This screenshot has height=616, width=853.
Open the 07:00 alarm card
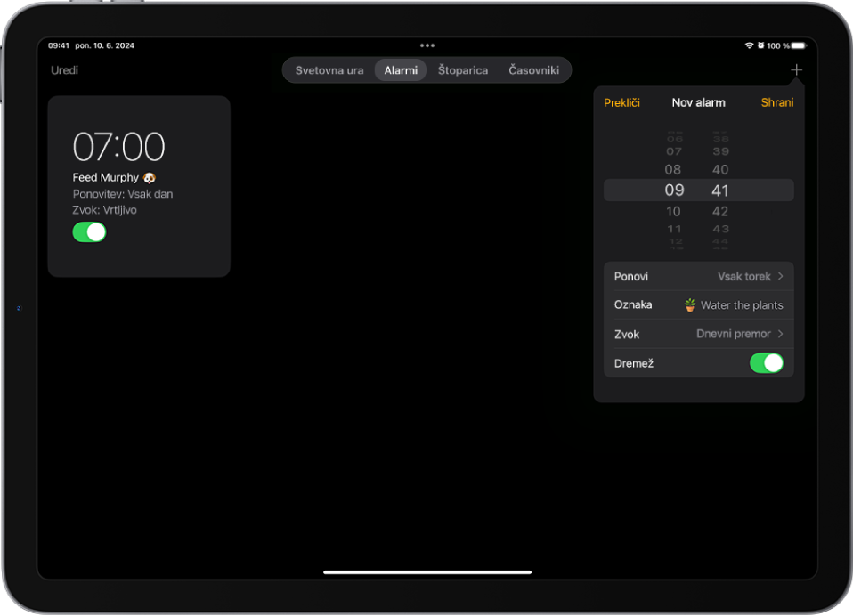[139, 186]
